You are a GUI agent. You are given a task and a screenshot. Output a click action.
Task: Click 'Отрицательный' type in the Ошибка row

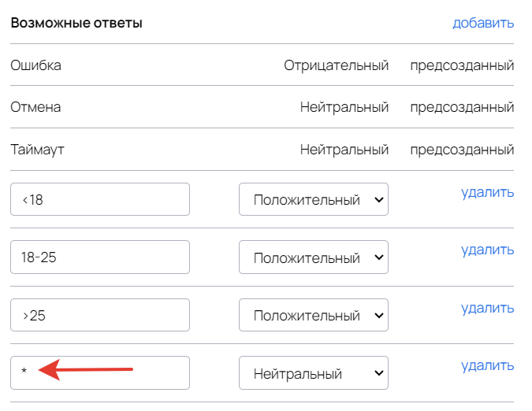[x=337, y=65]
